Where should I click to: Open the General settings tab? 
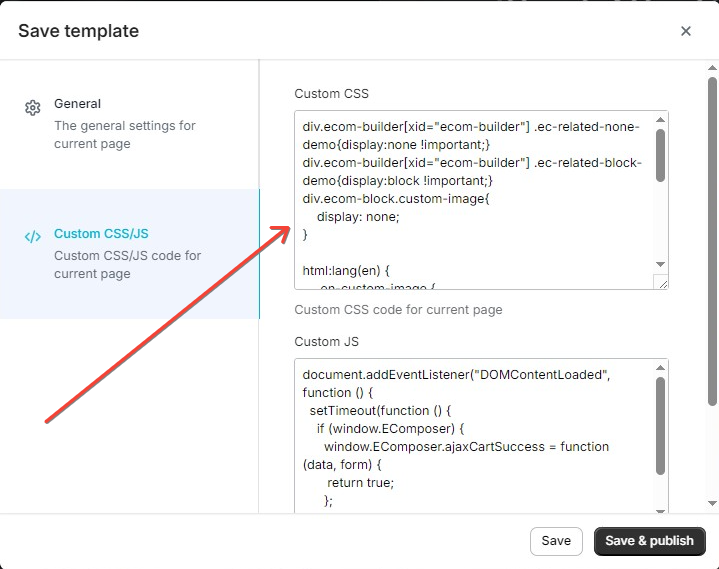coord(78,104)
